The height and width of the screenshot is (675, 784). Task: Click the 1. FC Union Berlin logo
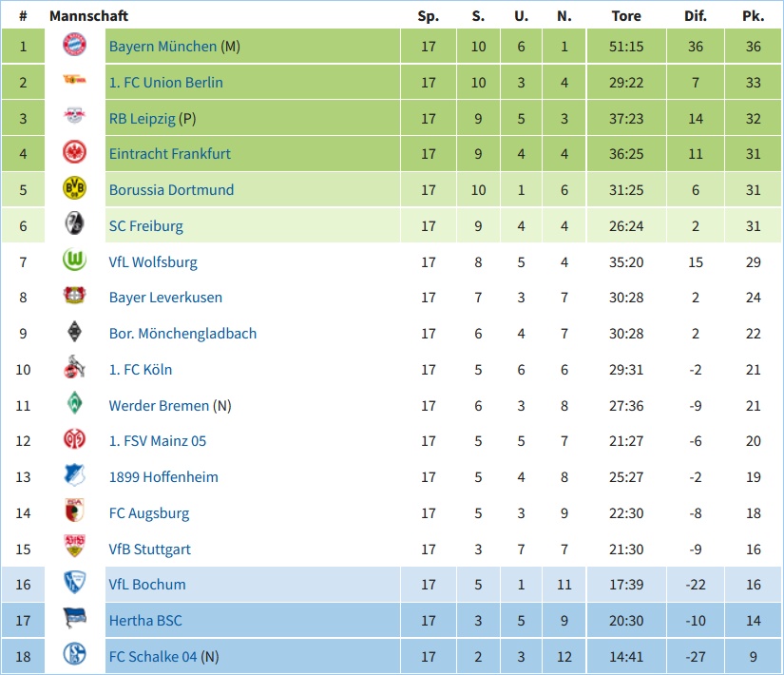(x=74, y=79)
